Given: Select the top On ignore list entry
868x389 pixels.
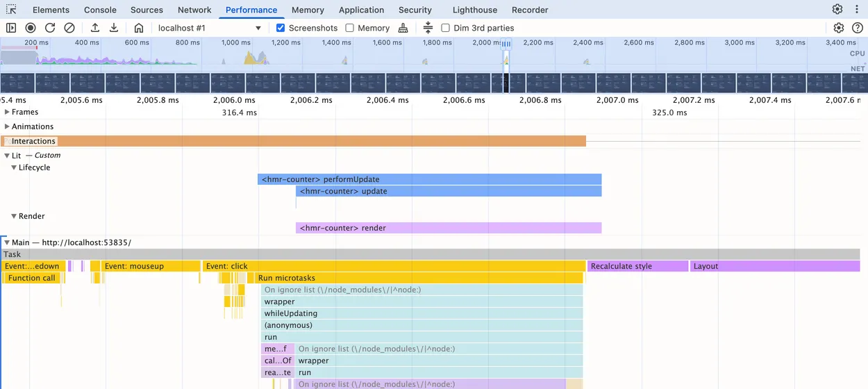Looking at the screenshot, I should coord(422,290).
